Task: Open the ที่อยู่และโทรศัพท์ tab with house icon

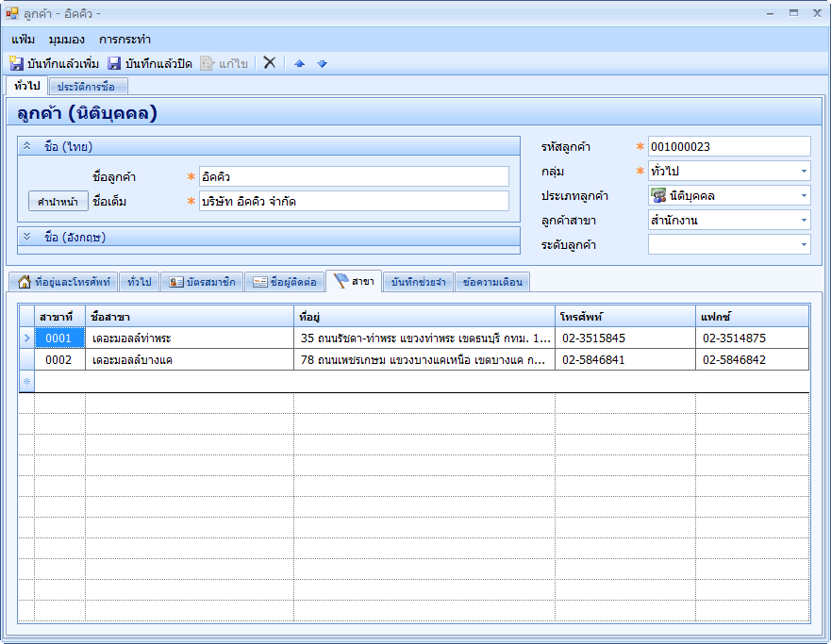Action: 63,282
